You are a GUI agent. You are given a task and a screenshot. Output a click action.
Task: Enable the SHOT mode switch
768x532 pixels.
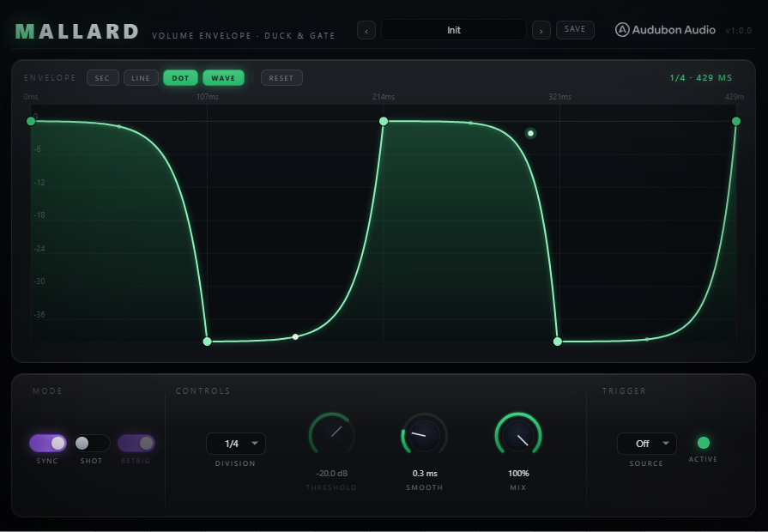click(92, 444)
